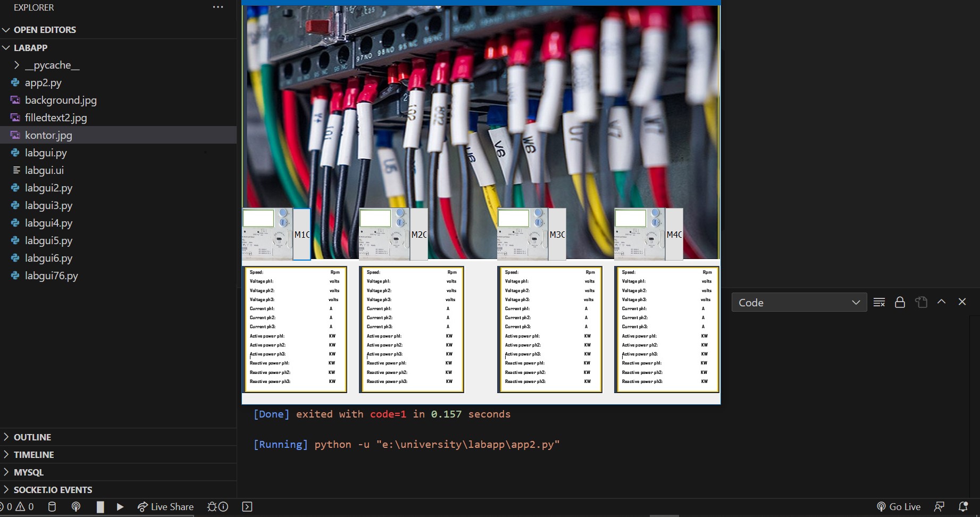This screenshot has width=980, height=517.
Task: Select labgui.ui in the file list
Action: 44,170
